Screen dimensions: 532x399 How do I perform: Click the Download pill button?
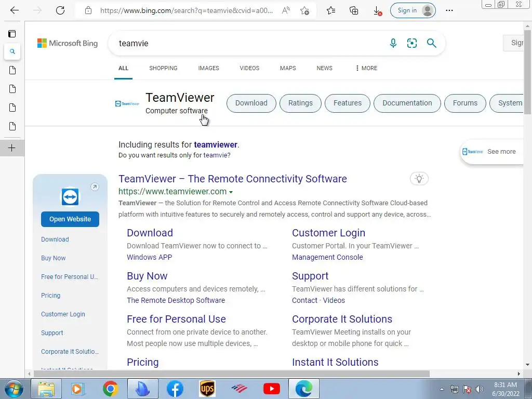tap(251, 103)
